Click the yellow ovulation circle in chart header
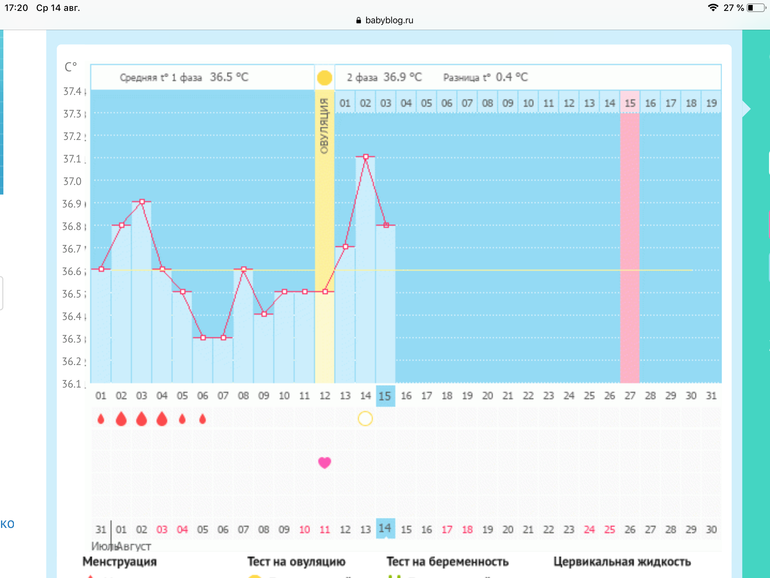The height and width of the screenshot is (578, 770). pos(324,77)
